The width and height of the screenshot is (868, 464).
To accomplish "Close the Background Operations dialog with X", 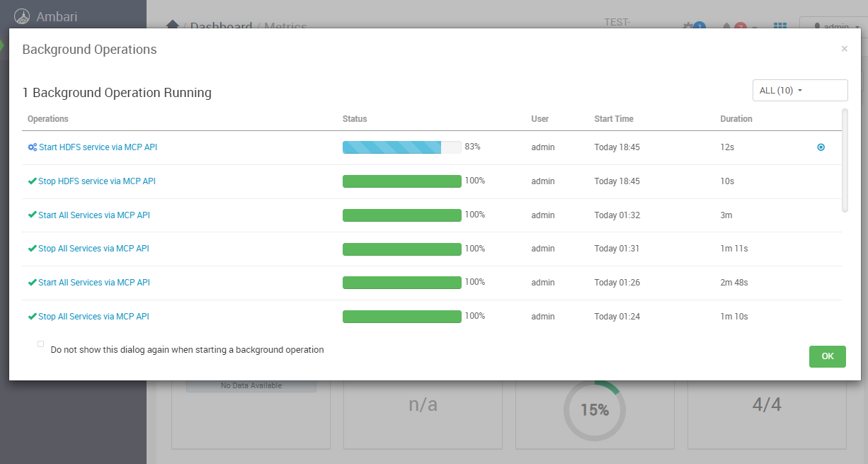I will pos(844,49).
